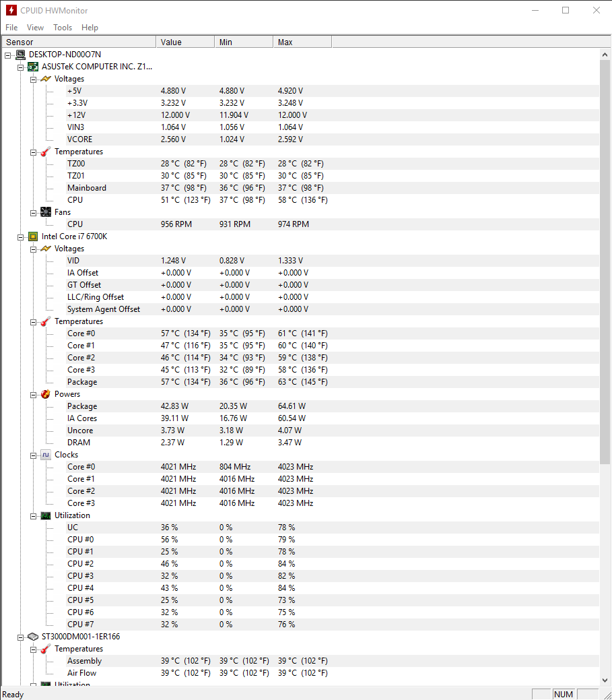Click the DESKTOP-ND00O7N computer icon
The width and height of the screenshot is (612, 700).
(x=20, y=55)
